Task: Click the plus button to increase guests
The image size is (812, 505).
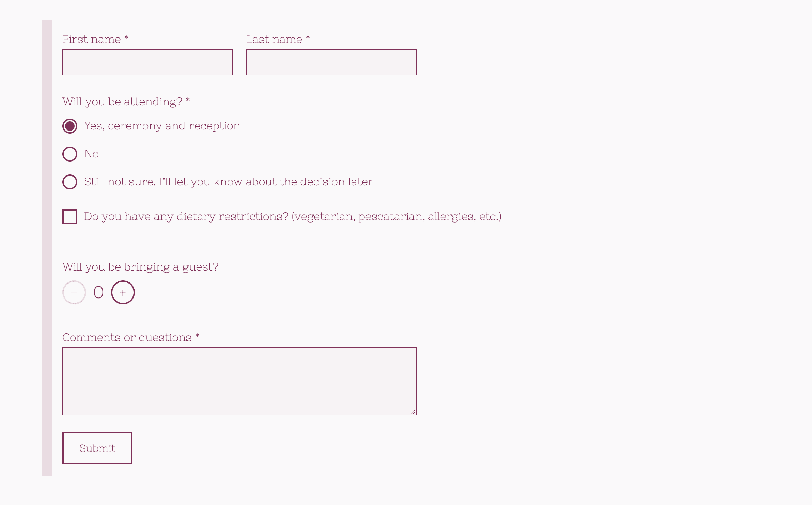Action: click(123, 292)
